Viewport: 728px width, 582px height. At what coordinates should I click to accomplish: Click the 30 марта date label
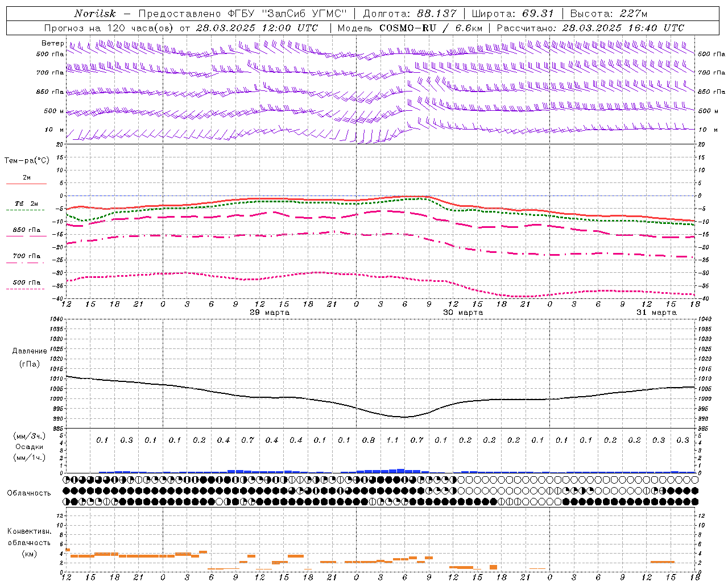463,313
